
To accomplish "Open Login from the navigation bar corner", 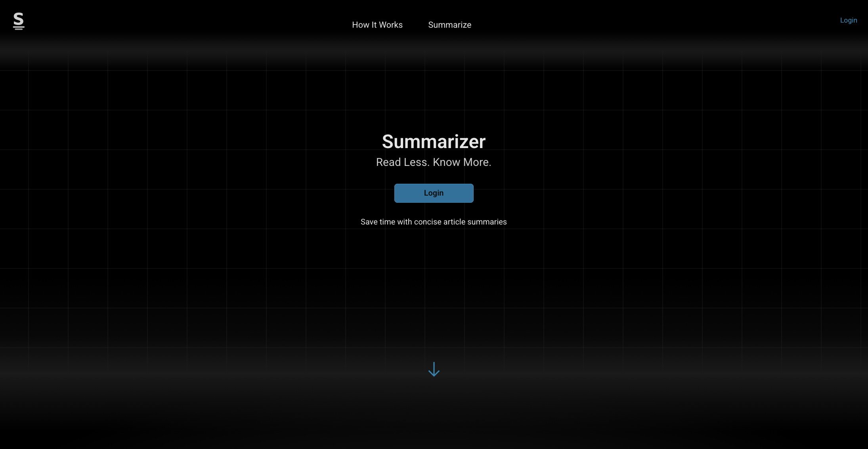I will pos(848,20).
